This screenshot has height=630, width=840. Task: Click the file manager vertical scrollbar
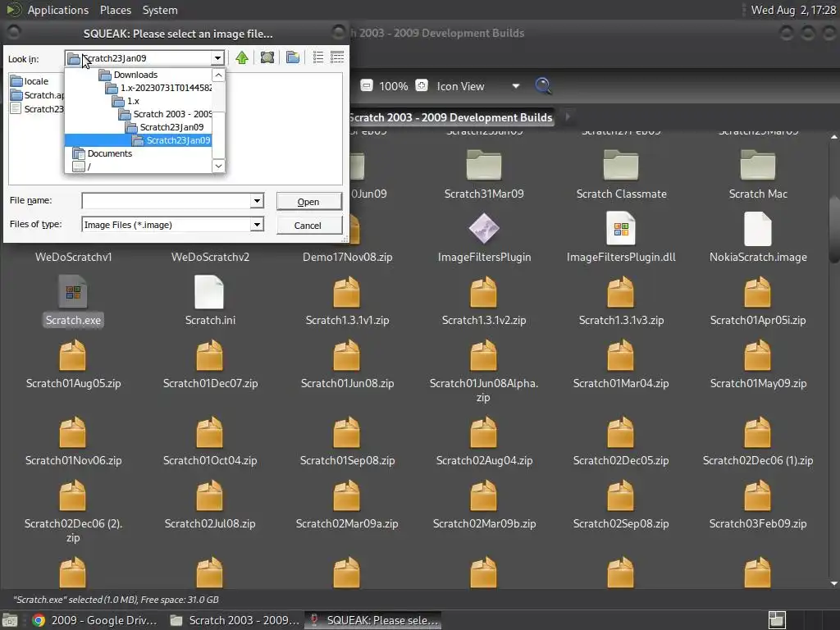[833, 231]
